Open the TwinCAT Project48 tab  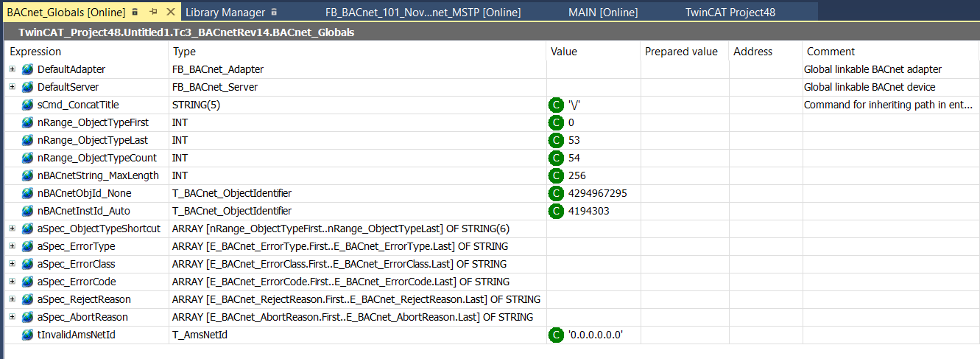point(730,13)
